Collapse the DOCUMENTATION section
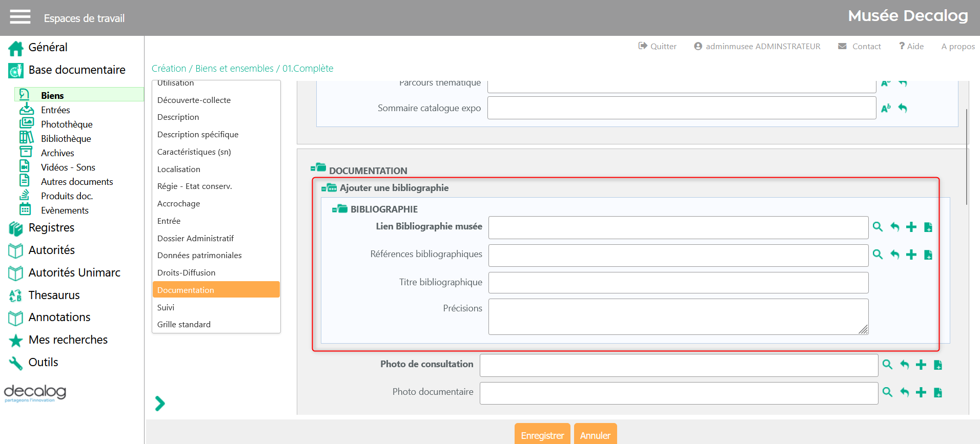The width and height of the screenshot is (980, 444). pyautogui.click(x=318, y=168)
